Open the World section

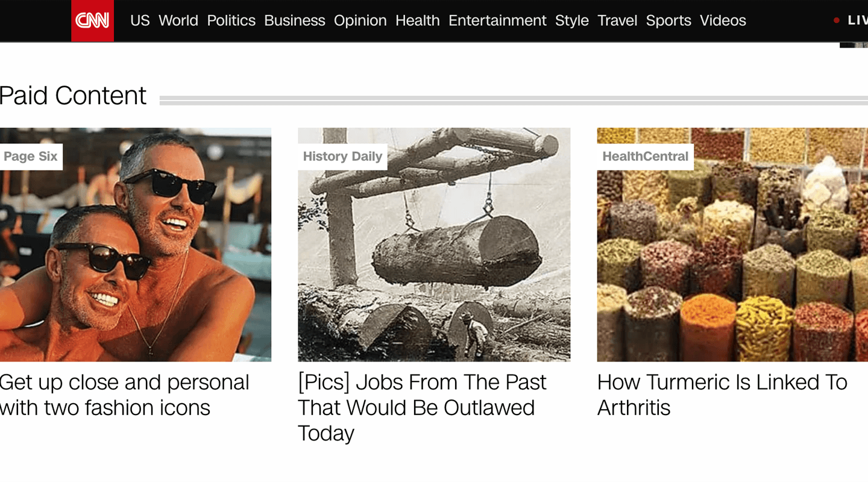click(178, 20)
